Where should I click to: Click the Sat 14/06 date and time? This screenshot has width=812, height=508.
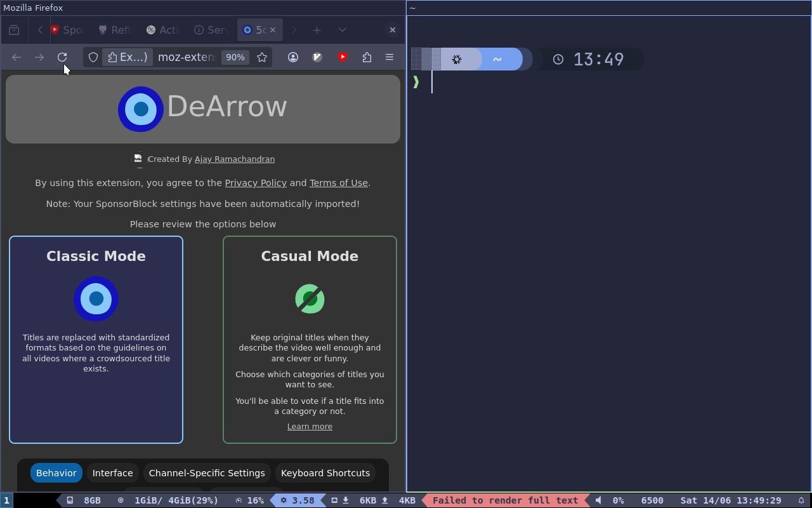coord(731,500)
